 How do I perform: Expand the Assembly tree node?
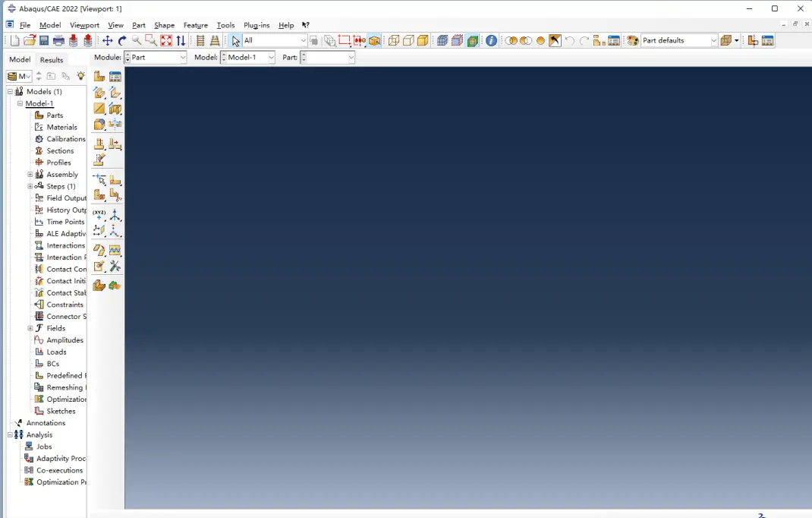[x=30, y=175]
